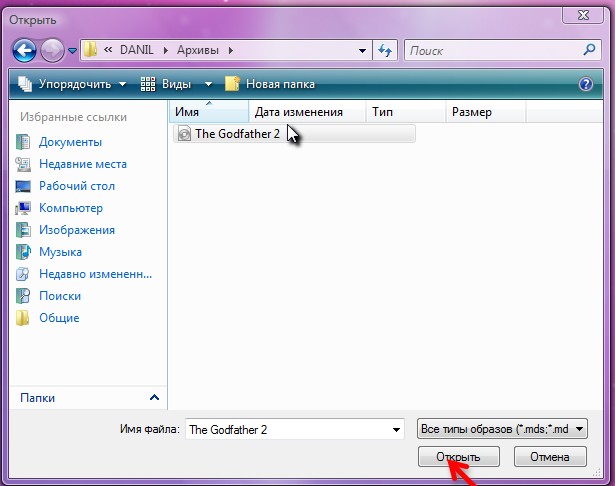This screenshot has height=486, width=615.
Task: Click the Документы icon in sidebar
Action: [x=23, y=142]
